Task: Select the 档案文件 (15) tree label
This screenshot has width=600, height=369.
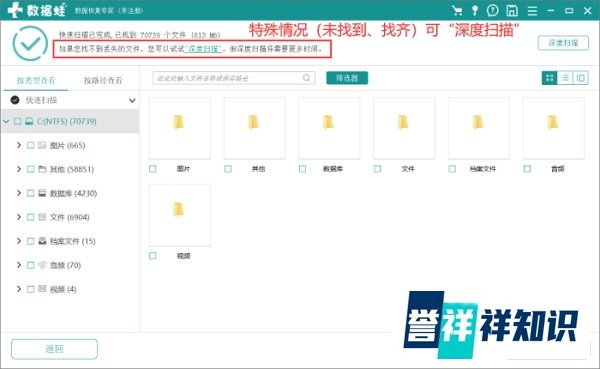Action: 73,241
